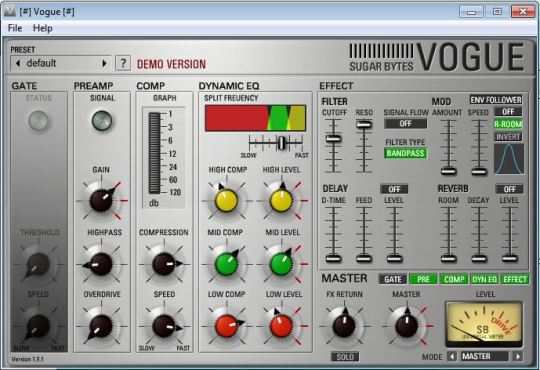Click the Slow-Fast split frequency slider handle
This screenshot has height=370, width=540.
[282, 143]
